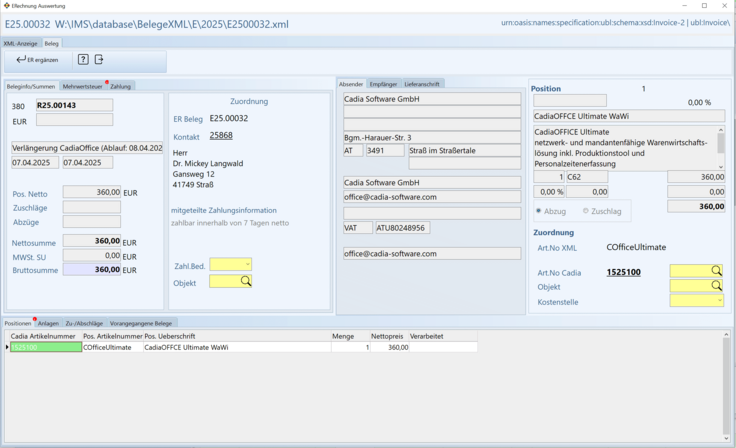Click the postal code field 3491

[385, 150]
